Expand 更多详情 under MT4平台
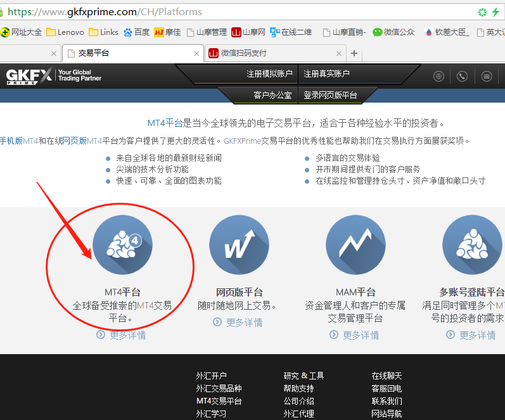The image size is (505, 420). click(122, 335)
